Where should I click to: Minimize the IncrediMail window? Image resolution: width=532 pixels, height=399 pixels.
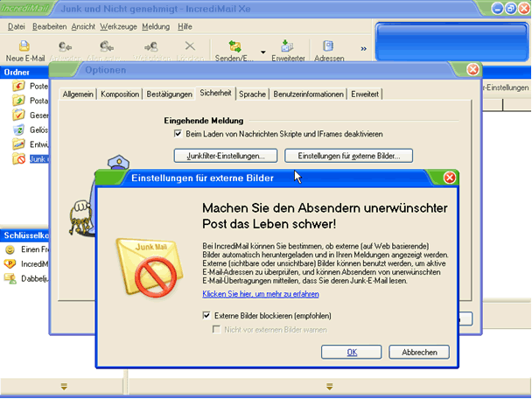coord(497,9)
